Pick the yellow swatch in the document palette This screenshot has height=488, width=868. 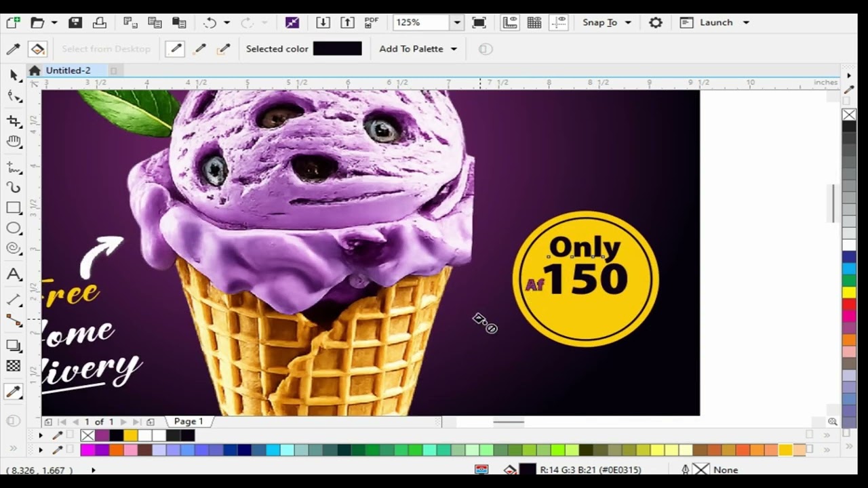[130, 436]
